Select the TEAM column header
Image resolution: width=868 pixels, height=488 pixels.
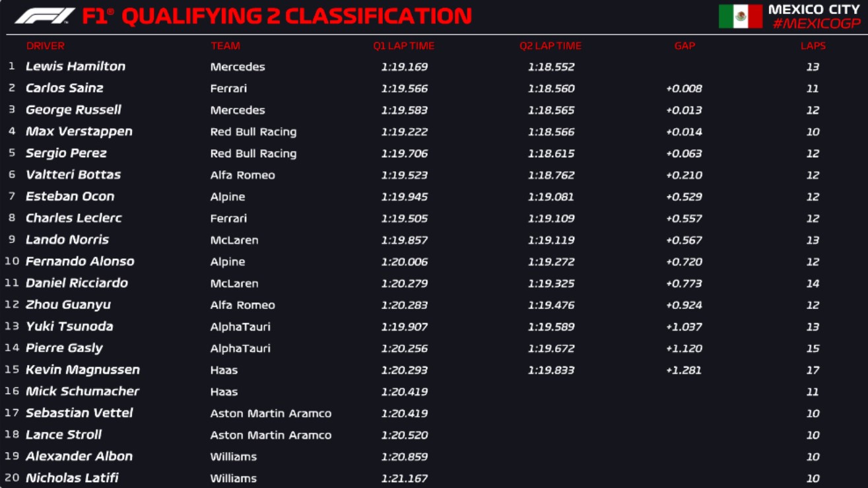click(x=225, y=46)
